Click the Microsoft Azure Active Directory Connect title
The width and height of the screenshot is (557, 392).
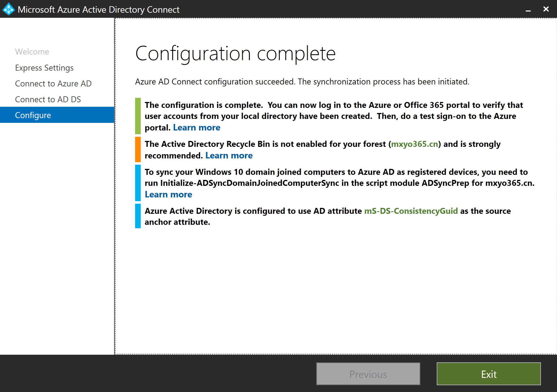click(x=99, y=10)
